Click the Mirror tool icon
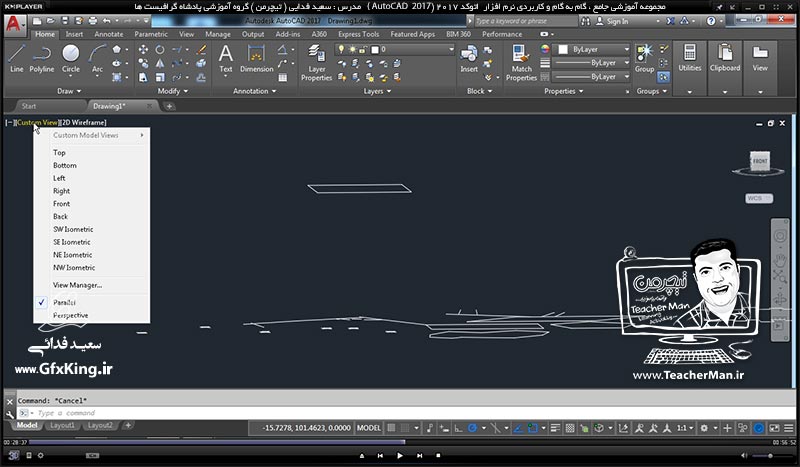The height and width of the screenshot is (467, 800). pyautogui.click(x=160, y=63)
